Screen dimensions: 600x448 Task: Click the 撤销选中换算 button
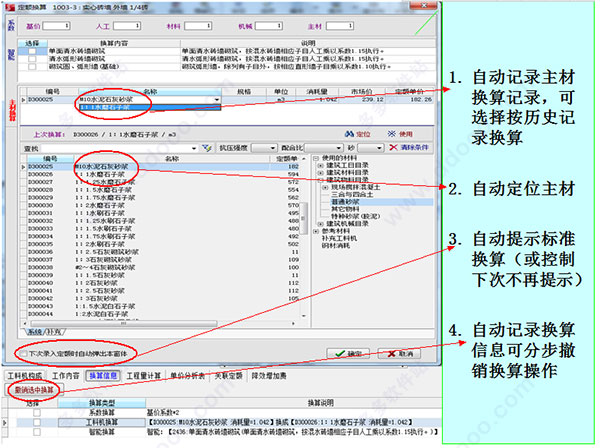click(34, 390)
